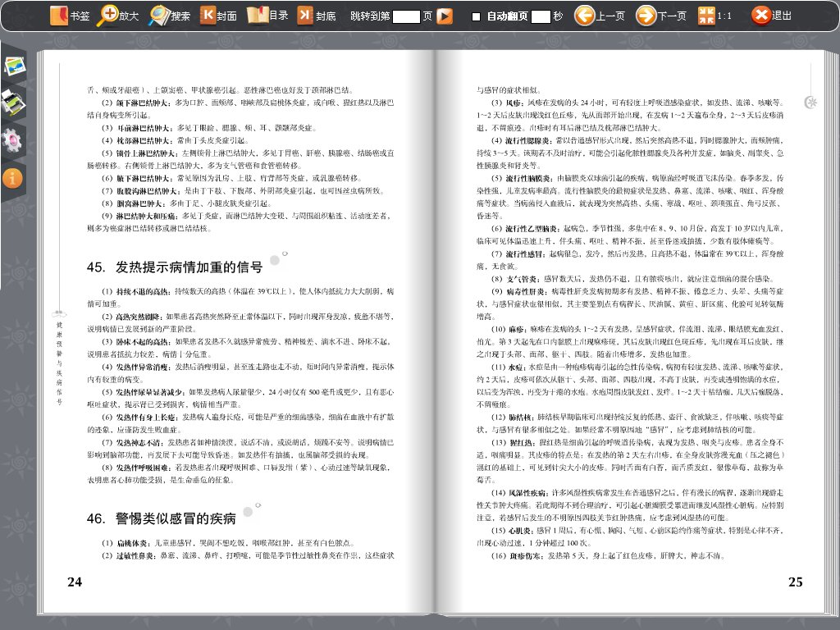840x630 pixels.
Task: Click the orange go-to-page arrow button
Action: (x=445, y=16)
